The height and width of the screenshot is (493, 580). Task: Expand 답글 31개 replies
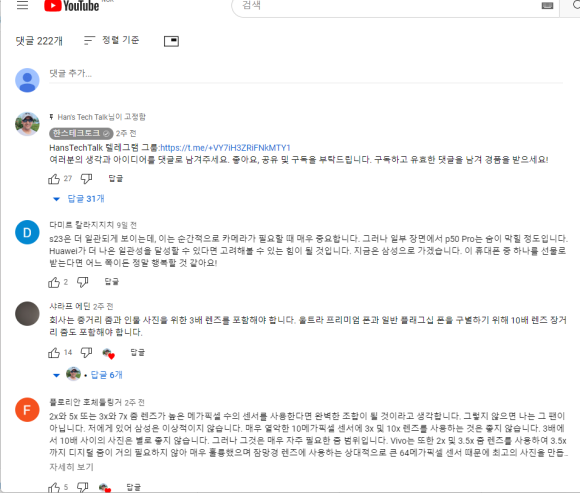click(79, 199)
